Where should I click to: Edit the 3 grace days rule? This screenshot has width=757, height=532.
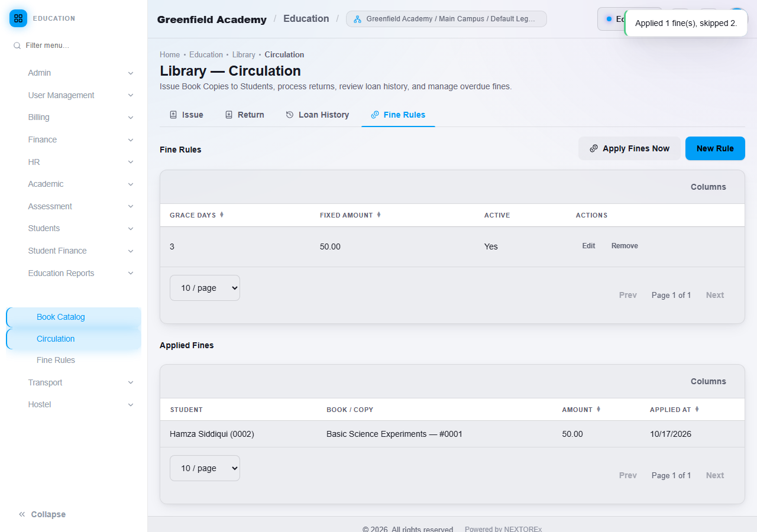(x=588, y=246)
